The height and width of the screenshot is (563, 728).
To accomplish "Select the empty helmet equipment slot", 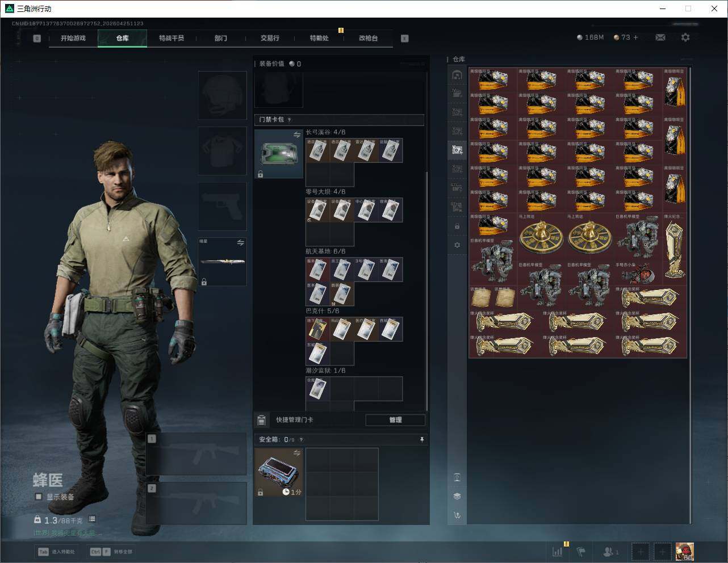I will (223, 95).
